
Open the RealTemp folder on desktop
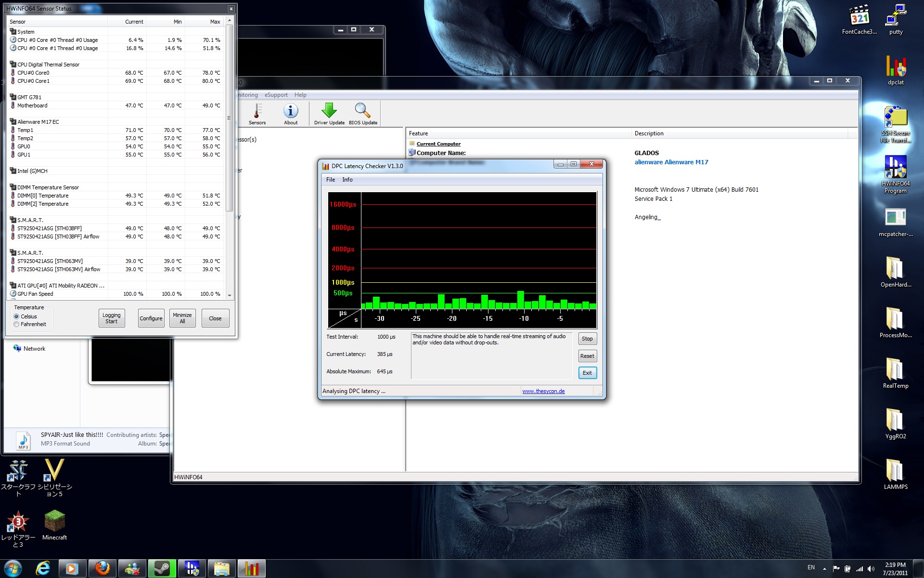tap(896, 374)
